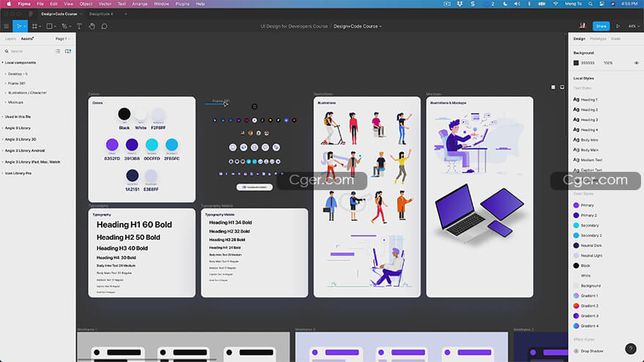The image size is (644, 362).
Task: Click the Primary color style swatch
Action: click(x=576, y=205)
